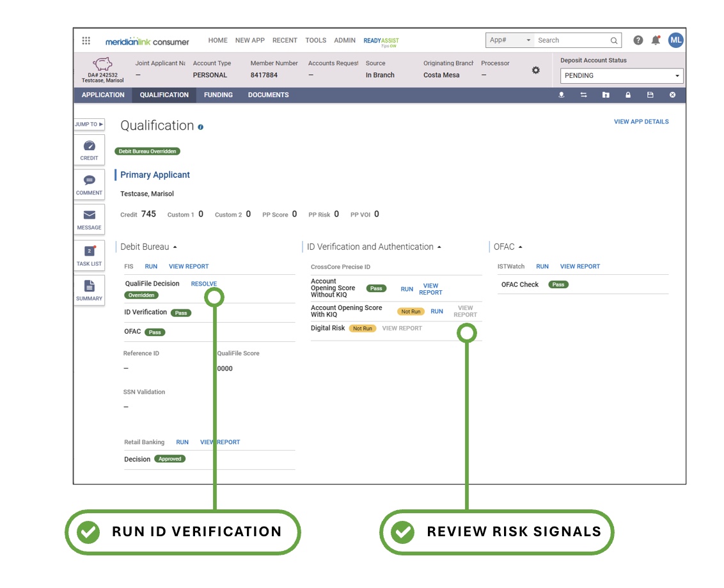The height and width of the screenshot is (588, 724).
Task: Open the ADMIN menu
Action: 345,40
